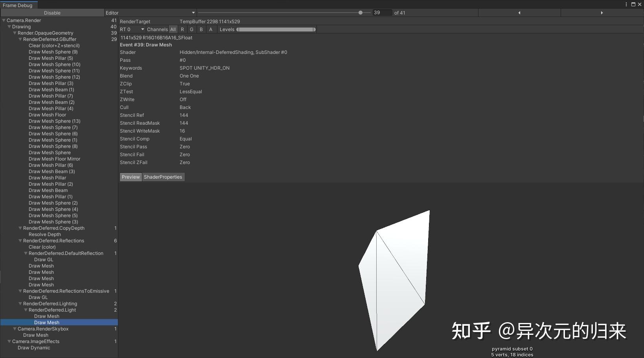Click the previous event arrow icon
The height and width of the screenshot is (358, 644).
[519, 12]
